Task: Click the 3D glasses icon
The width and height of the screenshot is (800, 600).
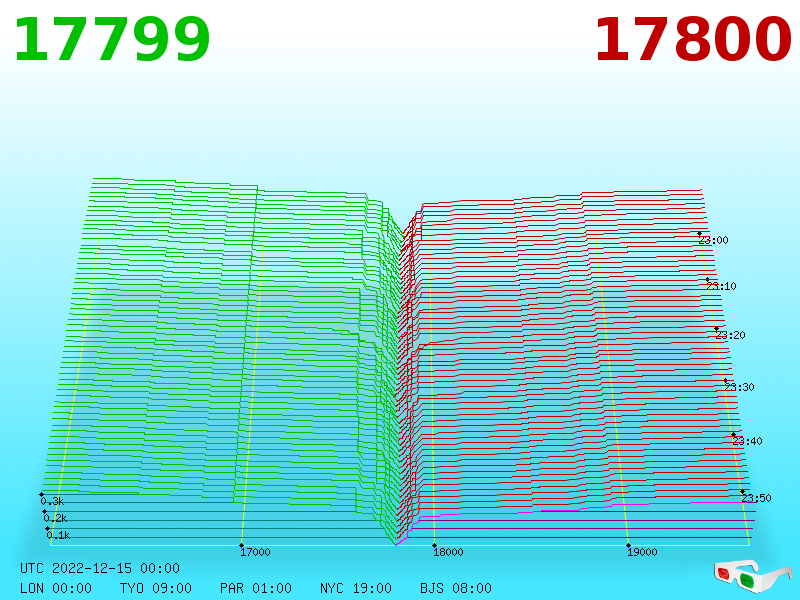Action: (752, 577)
